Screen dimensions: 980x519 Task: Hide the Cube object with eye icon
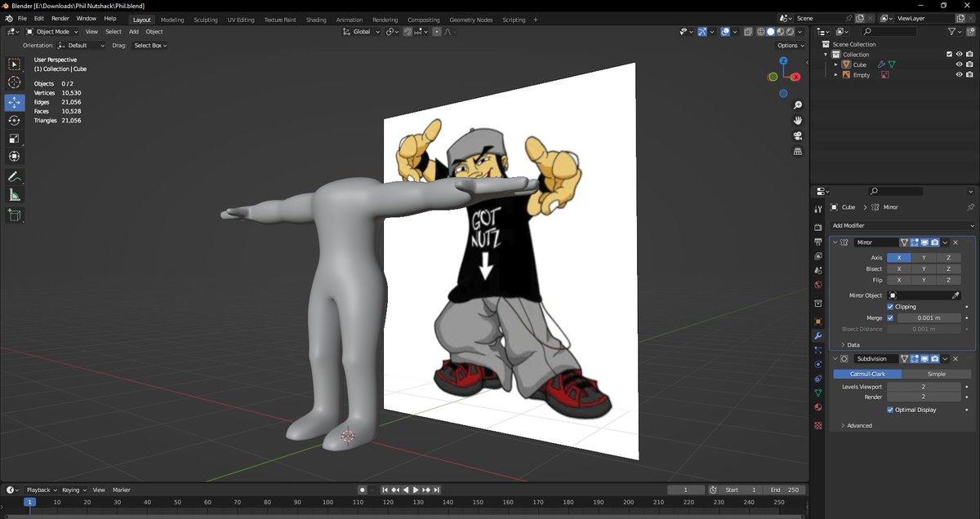(x=959, y=64)
